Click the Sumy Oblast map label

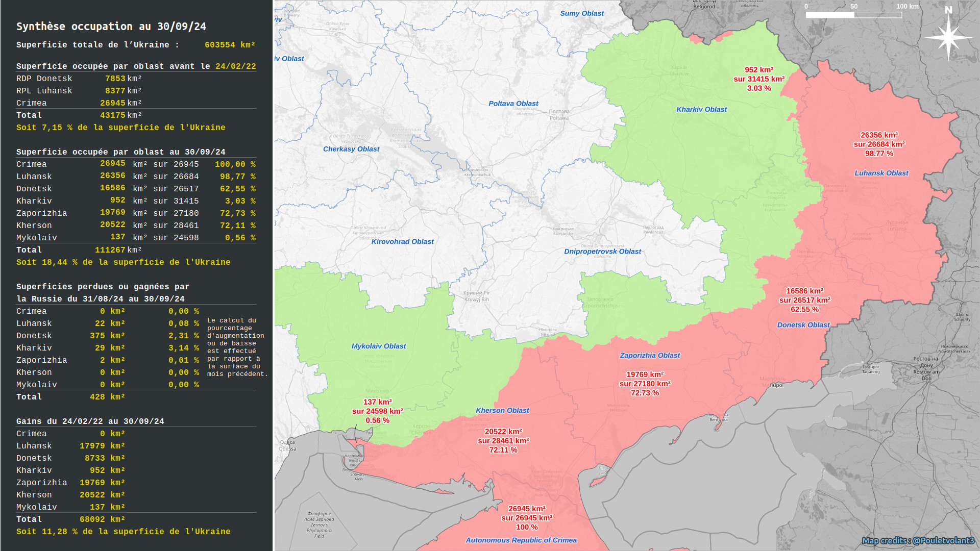coord(581,14)
